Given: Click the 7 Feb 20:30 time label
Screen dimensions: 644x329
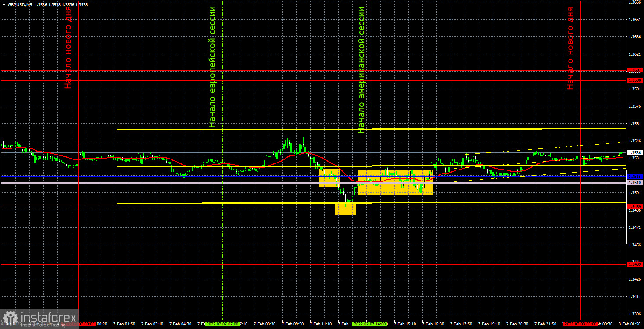Looking at the screenshot, I should [517, 324].
